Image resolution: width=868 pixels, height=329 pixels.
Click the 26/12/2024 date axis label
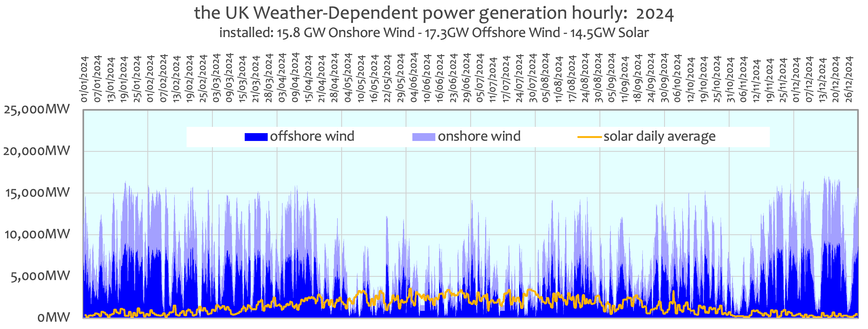coord(849,79)
